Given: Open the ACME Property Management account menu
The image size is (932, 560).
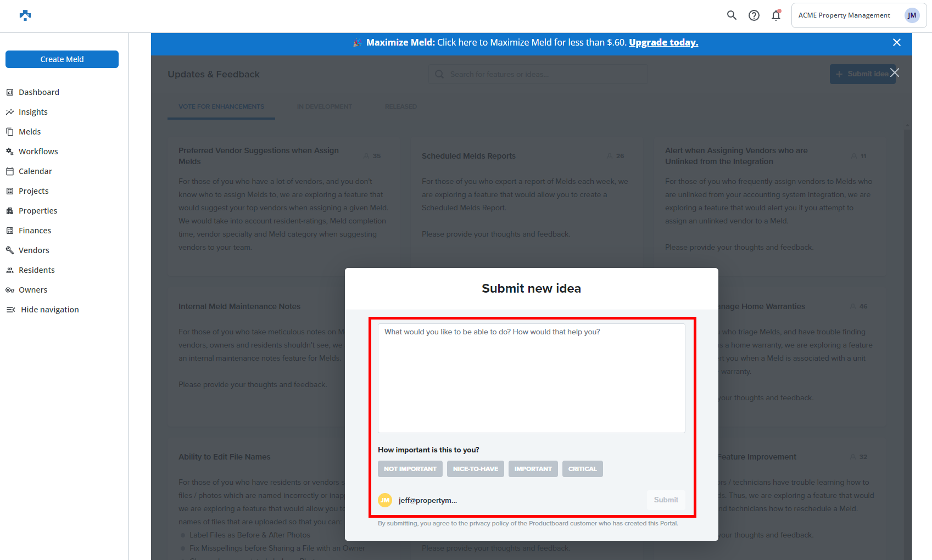Looking at the screenshot, I should point(858,15).
